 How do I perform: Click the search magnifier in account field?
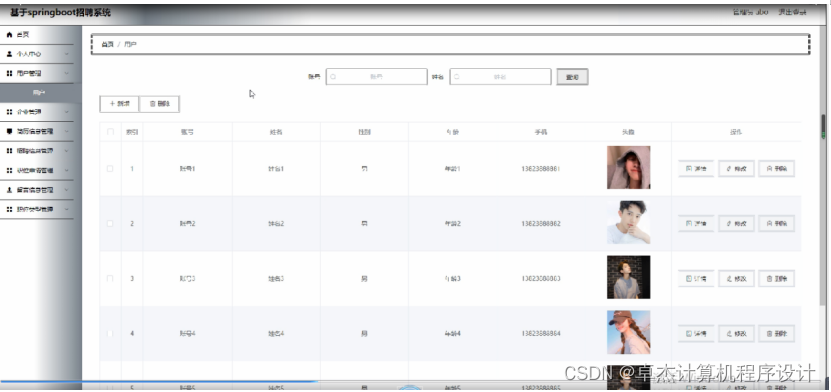click(333, 77)
